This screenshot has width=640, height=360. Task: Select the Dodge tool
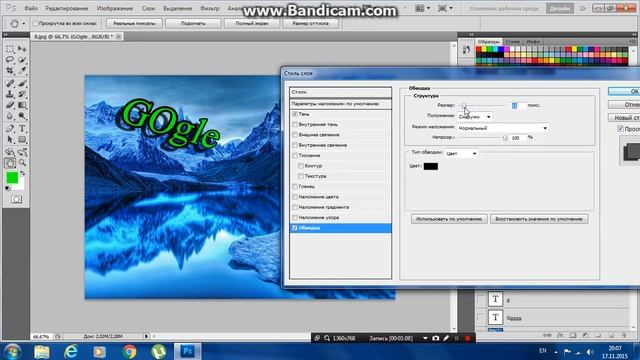point(22,116)
